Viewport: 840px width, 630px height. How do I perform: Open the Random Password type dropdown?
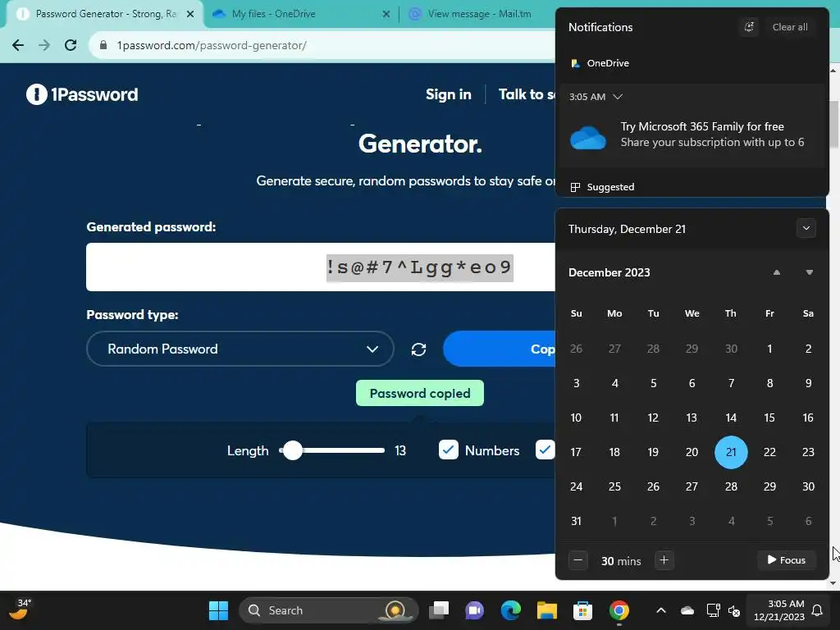pyautogui.click(x=240, y=349)
